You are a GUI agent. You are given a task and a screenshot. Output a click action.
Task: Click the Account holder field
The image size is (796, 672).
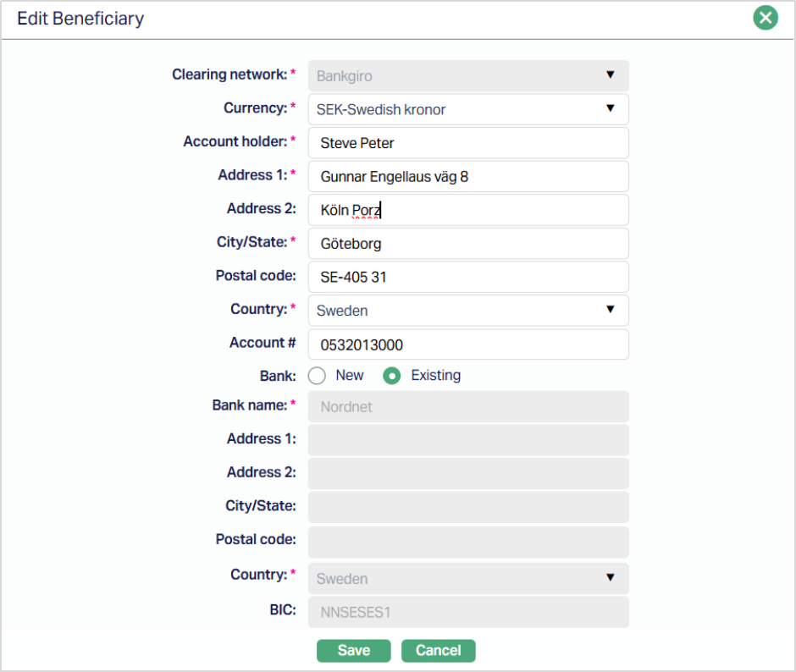pos(468,143)
